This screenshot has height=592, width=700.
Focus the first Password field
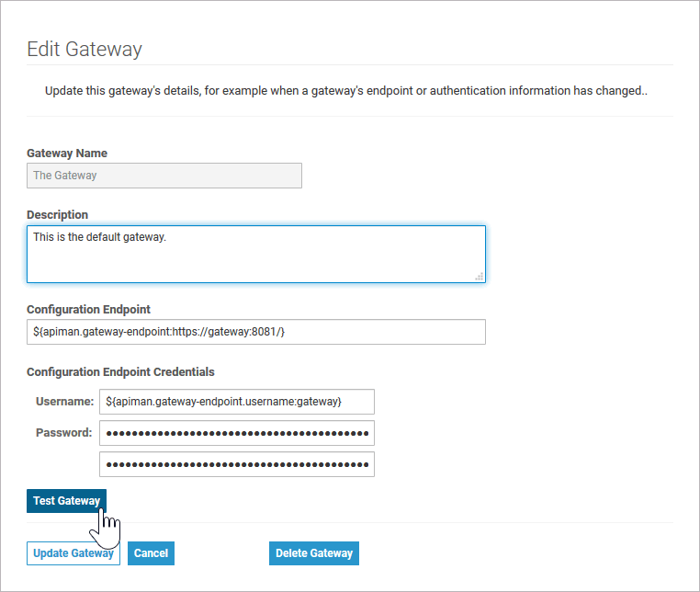click(236, 433)
